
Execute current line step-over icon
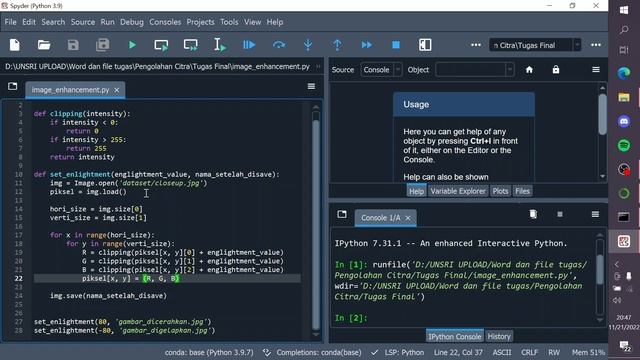[x=279, y=45]
